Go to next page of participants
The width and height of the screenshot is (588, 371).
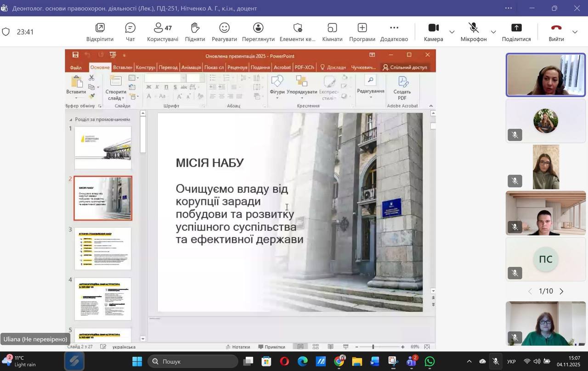[561, 292]
